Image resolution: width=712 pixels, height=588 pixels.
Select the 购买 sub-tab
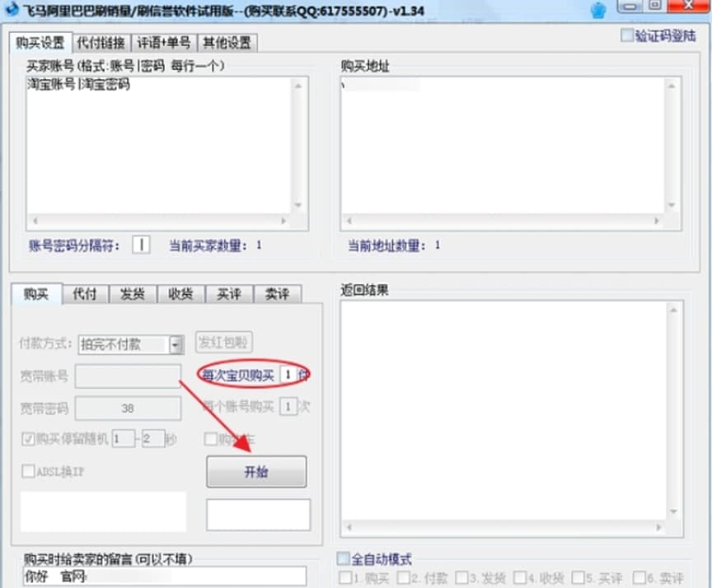(36, 294)
